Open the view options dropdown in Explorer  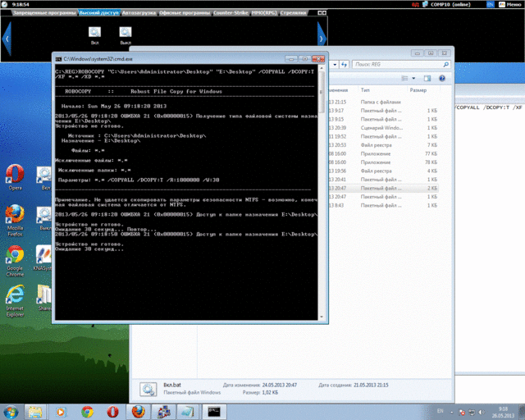click(x=413, y=78)
